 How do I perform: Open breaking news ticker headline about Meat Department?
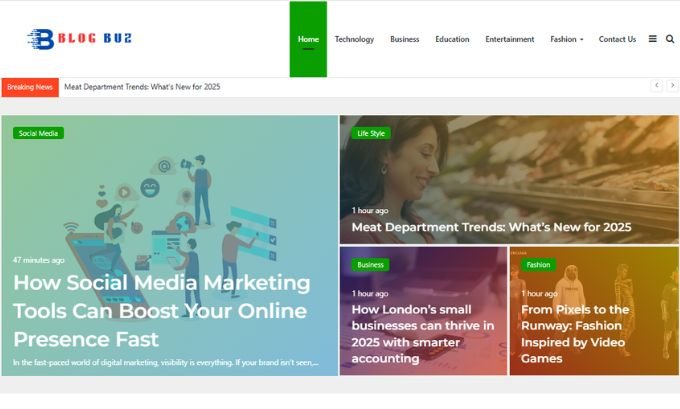(142, 87)
